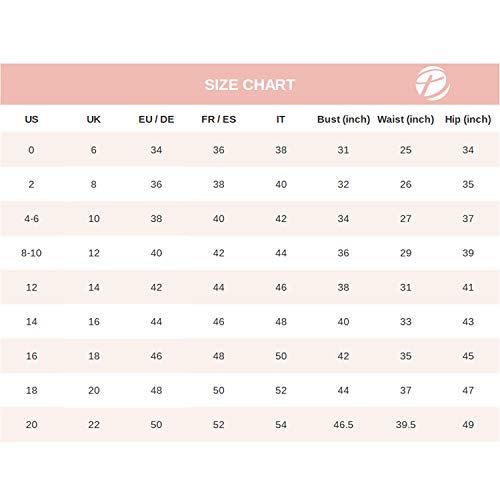The height and width of the screenshot is (500, 500).
Task: Click the SIZE CHART title
Action: tap(250, 85)
